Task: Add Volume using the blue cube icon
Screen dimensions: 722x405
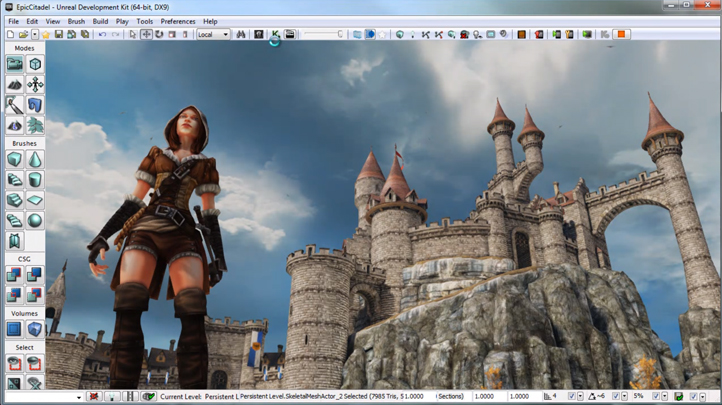Action: click(35, 330)
